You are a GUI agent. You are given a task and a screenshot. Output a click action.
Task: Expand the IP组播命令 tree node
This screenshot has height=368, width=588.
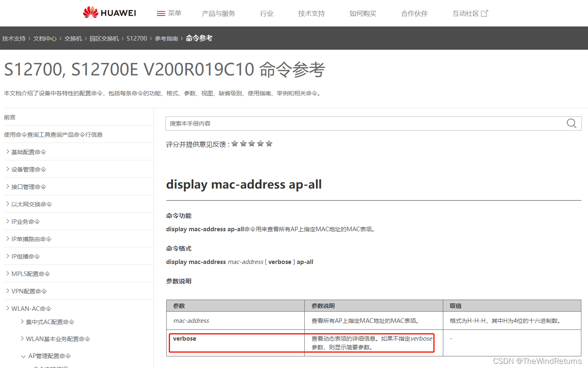[x=8, y=256]
